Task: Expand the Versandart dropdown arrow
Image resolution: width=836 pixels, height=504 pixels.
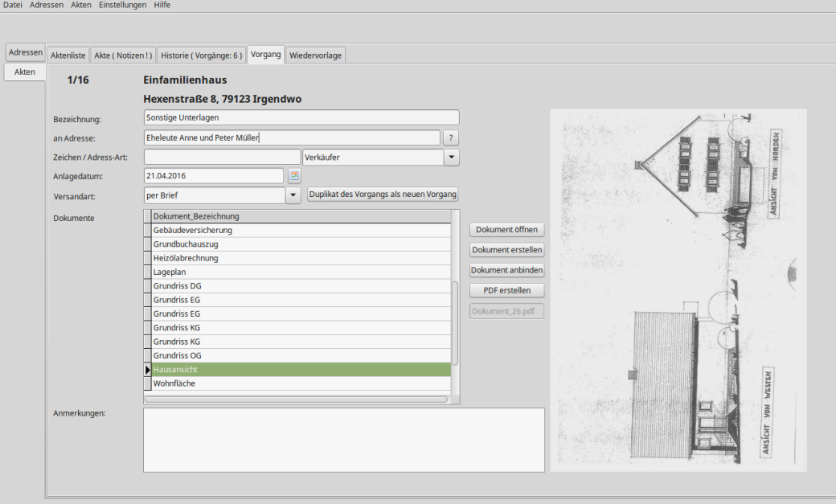Action: pyautogui.click(x=292, y=195)
